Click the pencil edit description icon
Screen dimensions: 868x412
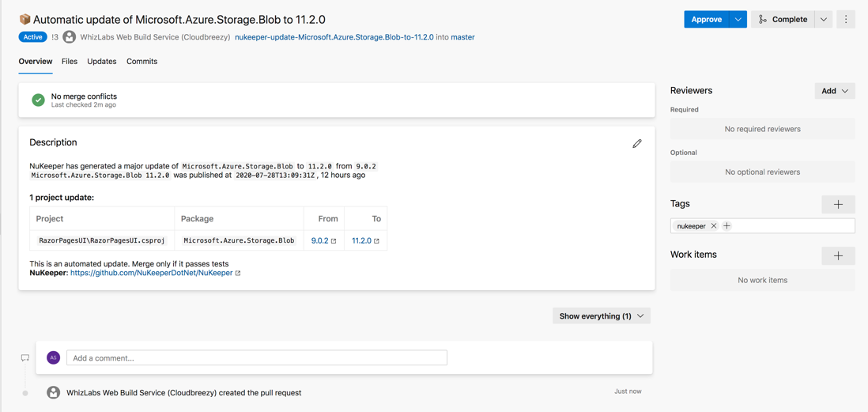(637, 143)
